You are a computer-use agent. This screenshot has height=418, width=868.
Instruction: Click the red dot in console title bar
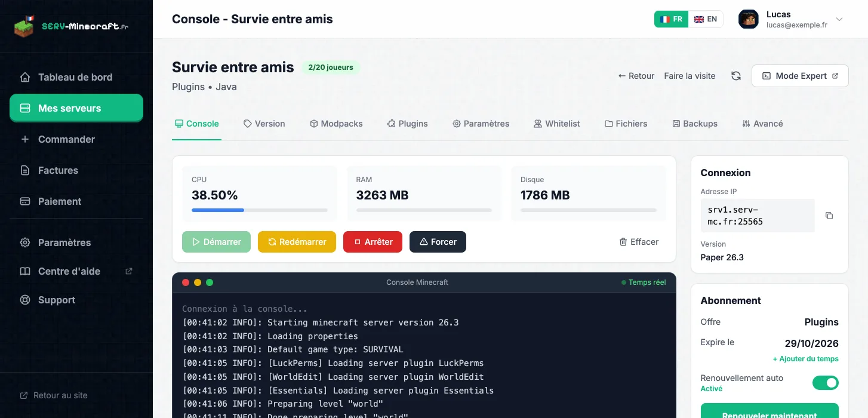[x=186, y=282]
